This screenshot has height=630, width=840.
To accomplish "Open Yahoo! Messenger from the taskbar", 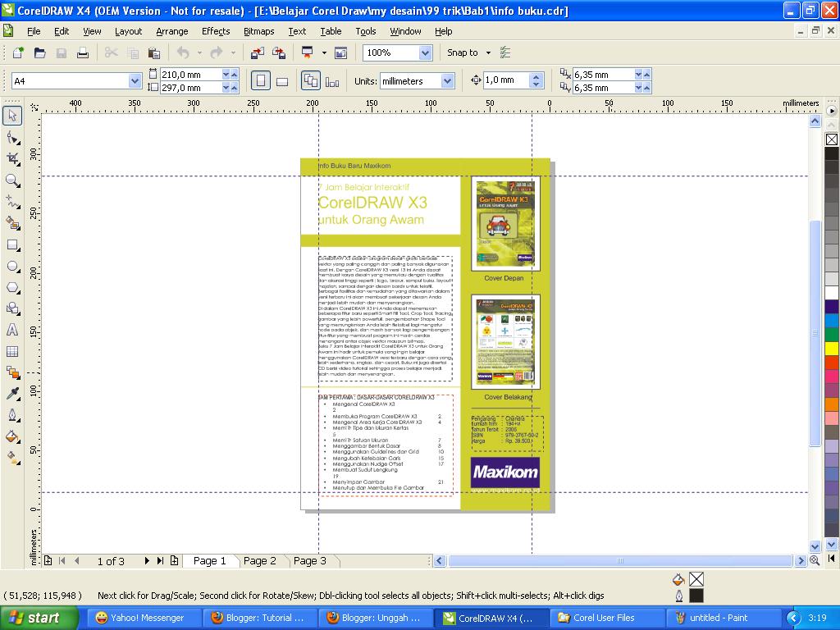I will click(x=144, y=618).
